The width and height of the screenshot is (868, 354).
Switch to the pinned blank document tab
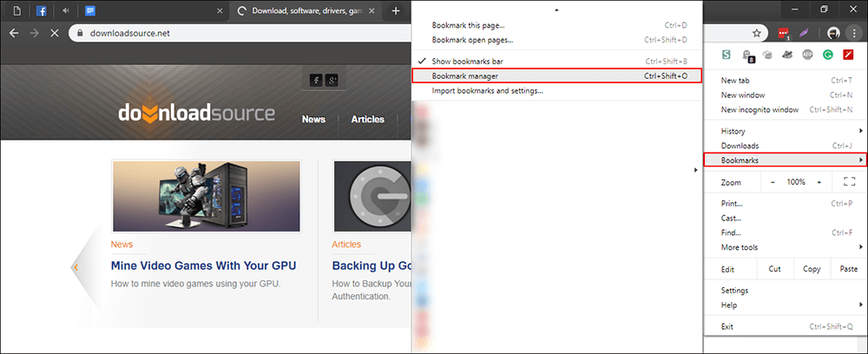[x=16, y=10]
